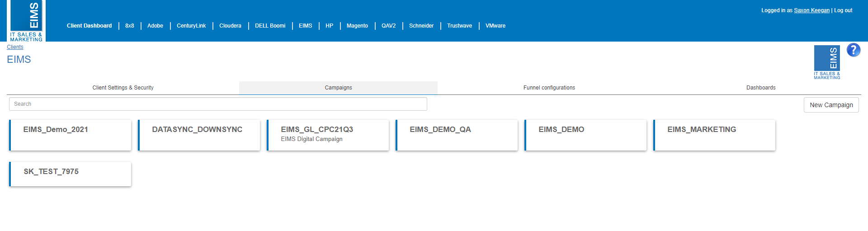
Task: Switch to the Campaigns tab
Action: tap(338, 88)
